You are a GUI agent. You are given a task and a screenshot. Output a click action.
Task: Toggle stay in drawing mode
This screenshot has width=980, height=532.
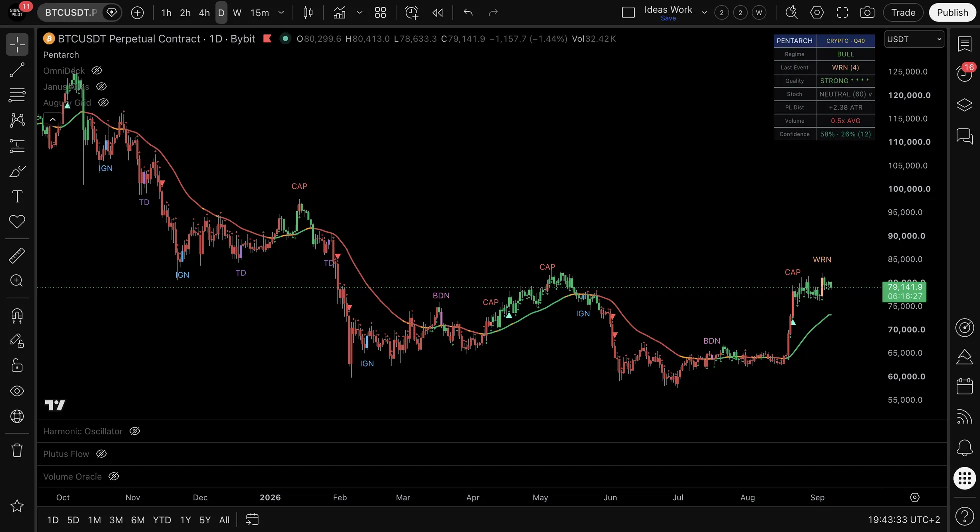tap(17, 341)
